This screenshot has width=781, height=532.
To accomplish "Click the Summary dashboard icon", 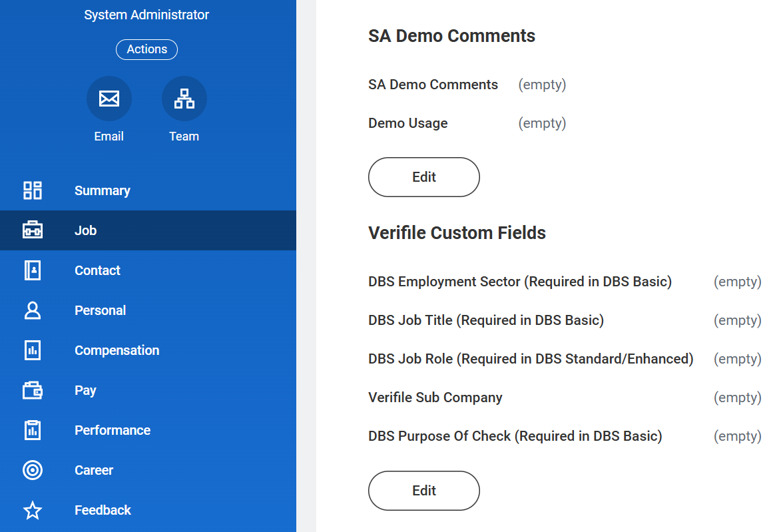I will pos(33,190).
